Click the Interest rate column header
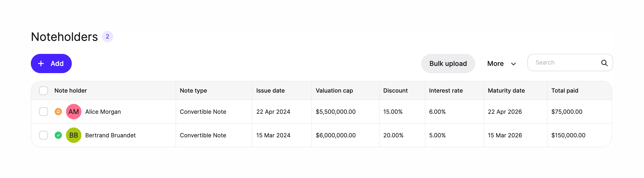This screenshot has height=178, width=644. (446, 91)
